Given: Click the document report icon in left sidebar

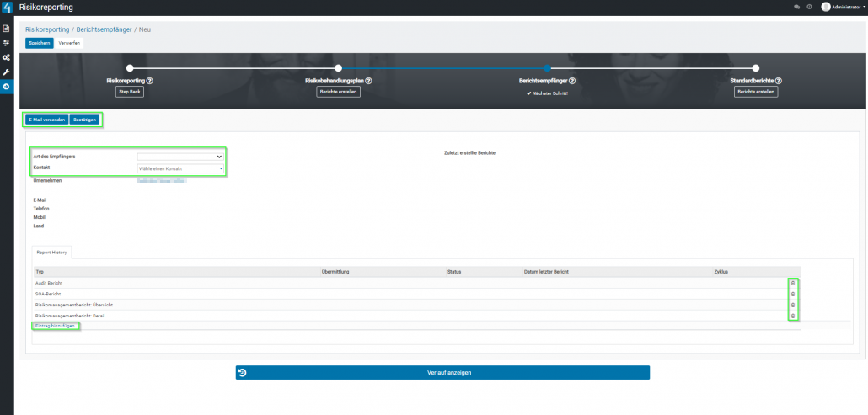Looking at the screenshot, I should click(7, 29).
